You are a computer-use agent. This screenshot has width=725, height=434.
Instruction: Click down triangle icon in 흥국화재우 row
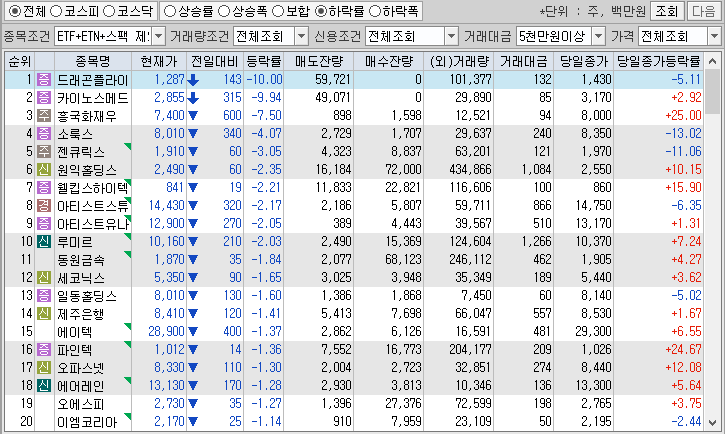click(193, 116)
